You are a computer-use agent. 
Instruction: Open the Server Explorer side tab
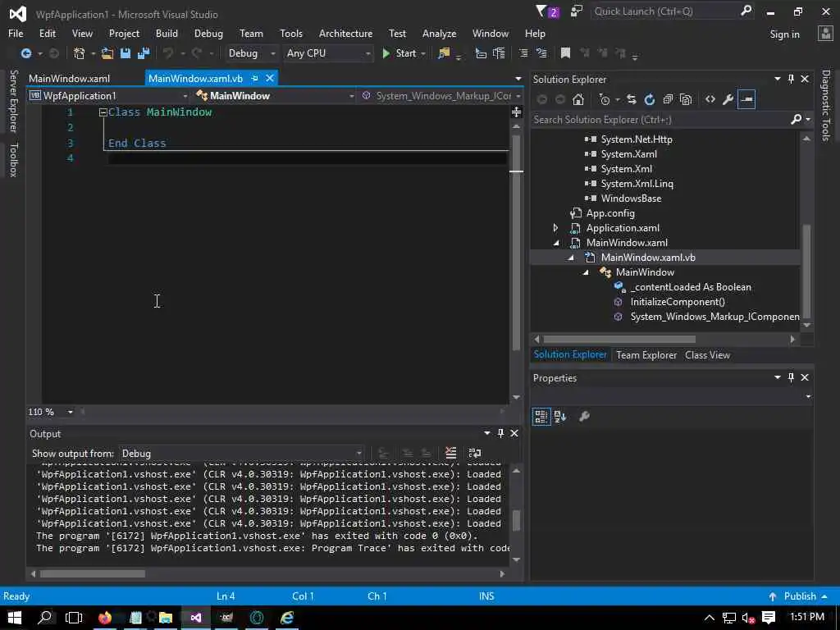14,101
